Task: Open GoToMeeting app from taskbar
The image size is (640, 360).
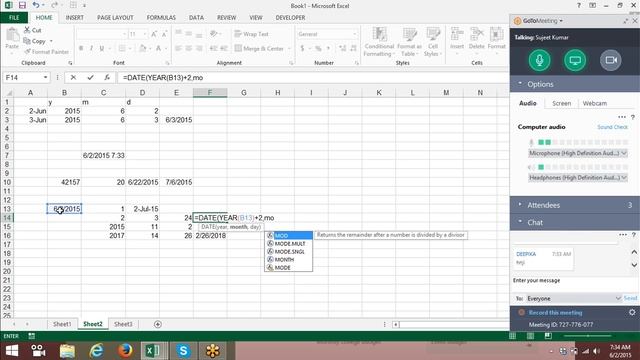Action: (213, 351)
